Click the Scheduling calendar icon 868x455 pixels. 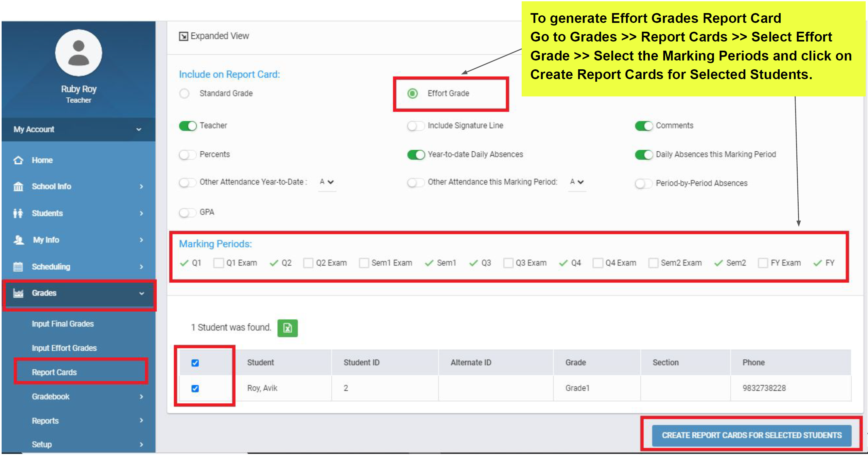(18, 267)
